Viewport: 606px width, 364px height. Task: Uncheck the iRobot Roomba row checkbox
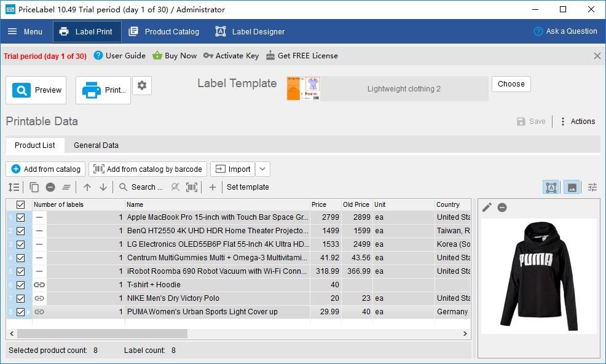pyautogui.click(x=20, y=271)
